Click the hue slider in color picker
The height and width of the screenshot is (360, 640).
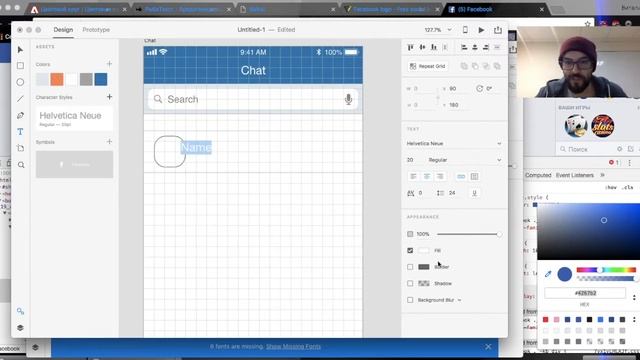pyautogui.click(x=606, y=270)
